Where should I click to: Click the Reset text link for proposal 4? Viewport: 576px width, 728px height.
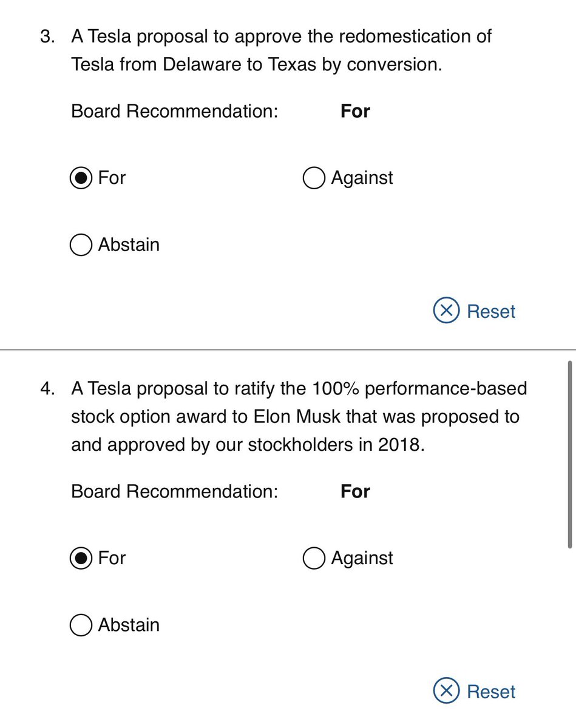coord(491,691)
